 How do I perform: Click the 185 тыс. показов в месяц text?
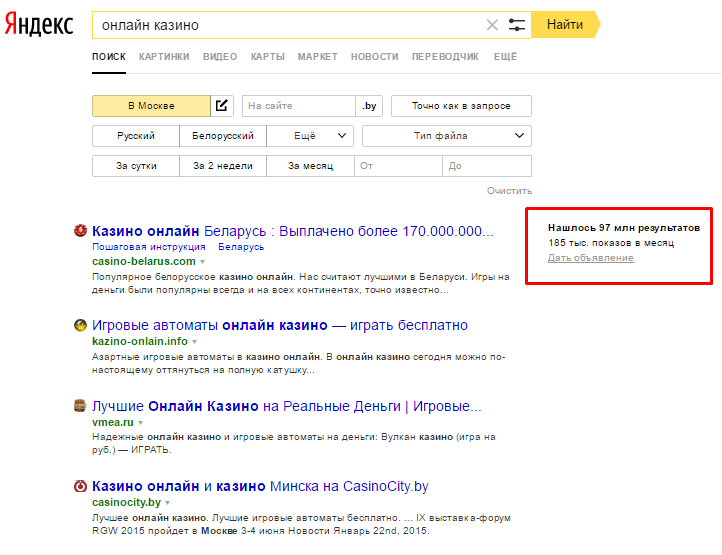[x=611, y=243]
